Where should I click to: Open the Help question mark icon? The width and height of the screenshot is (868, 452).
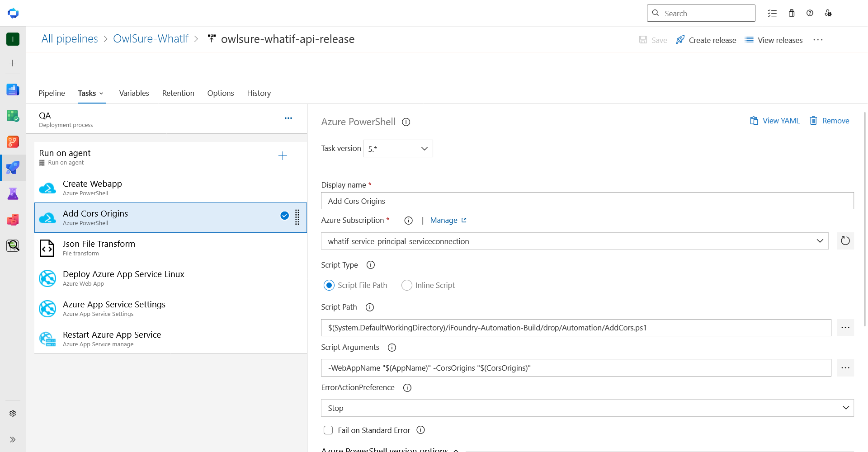[x=810, y=13]
